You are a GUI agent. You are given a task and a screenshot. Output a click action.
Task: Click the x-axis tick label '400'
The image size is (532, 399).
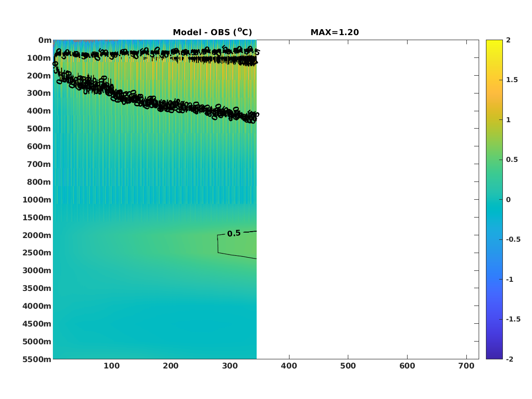[x=289, y=366]
